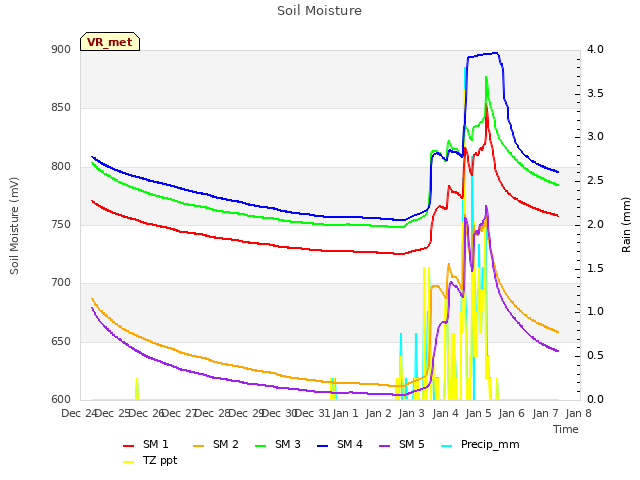
Task: Click the SM 3 legend entry
Action: click(x=278, y=444)
